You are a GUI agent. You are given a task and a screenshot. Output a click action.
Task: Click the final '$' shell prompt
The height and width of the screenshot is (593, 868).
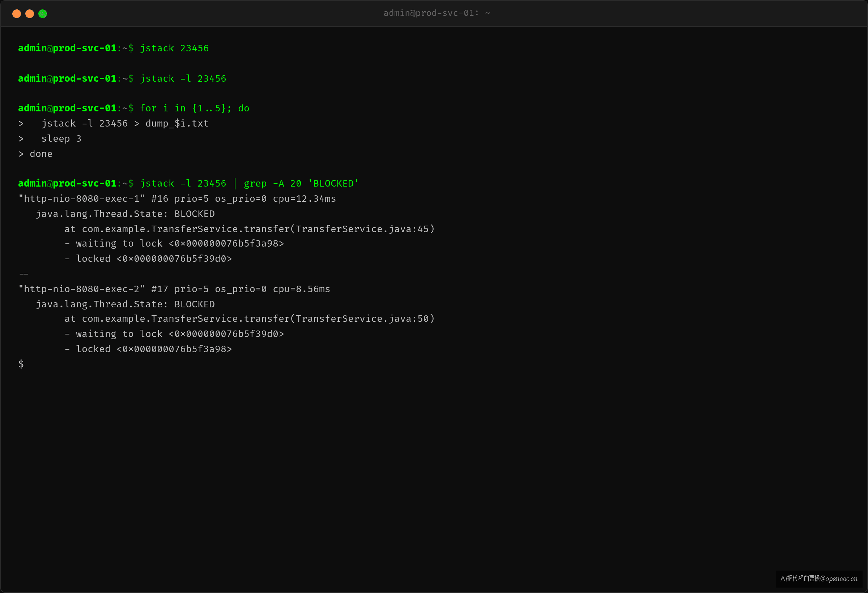[21, 364]
